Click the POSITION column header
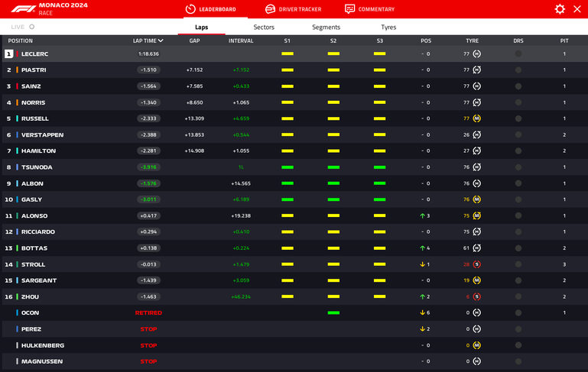 tap(20, 40)
